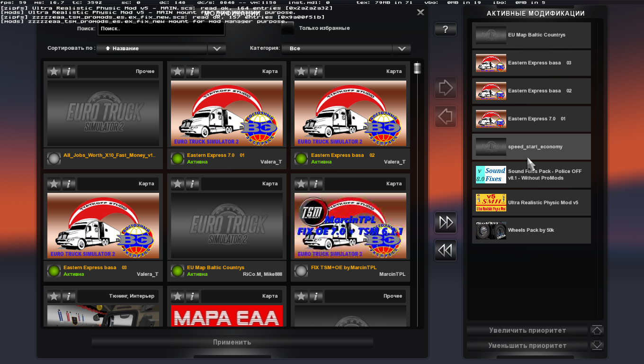Select Ultra Realistic Physic Mod v5 active entry
This screenshot has width=644, height=364.
pyautogui.click(x=531, y=203)
